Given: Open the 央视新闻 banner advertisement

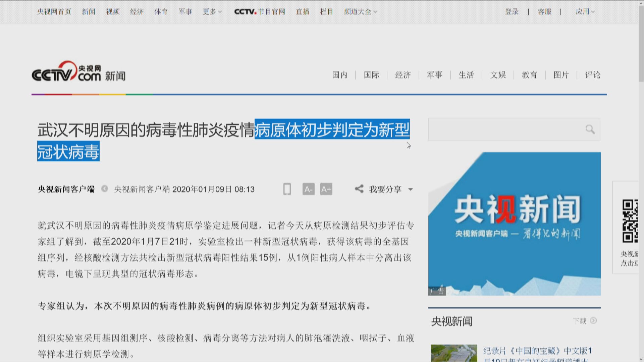Looking at the screenshot, I should (514, 223).
